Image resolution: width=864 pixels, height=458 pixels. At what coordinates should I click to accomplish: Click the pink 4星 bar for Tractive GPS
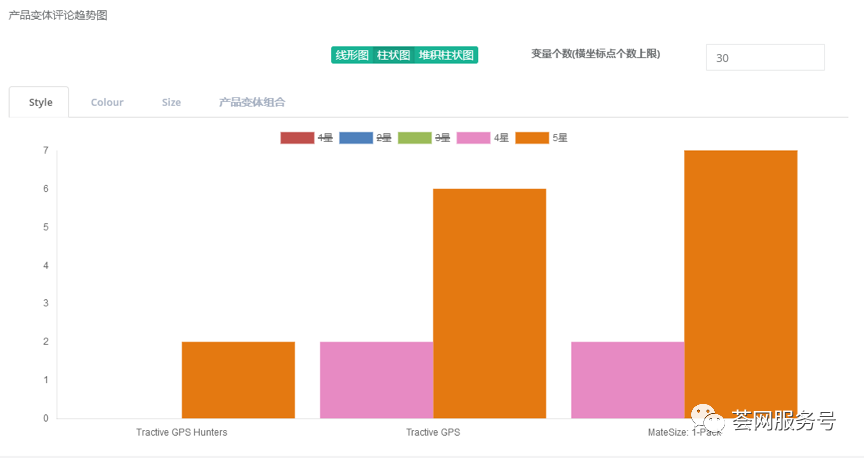tap(376, 380)
